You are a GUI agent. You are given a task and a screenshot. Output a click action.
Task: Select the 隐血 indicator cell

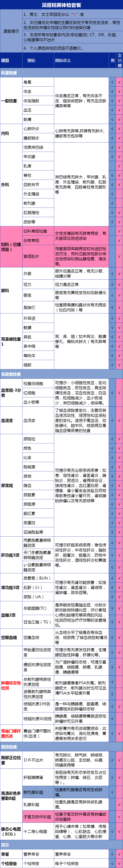(x=38, y=486)
